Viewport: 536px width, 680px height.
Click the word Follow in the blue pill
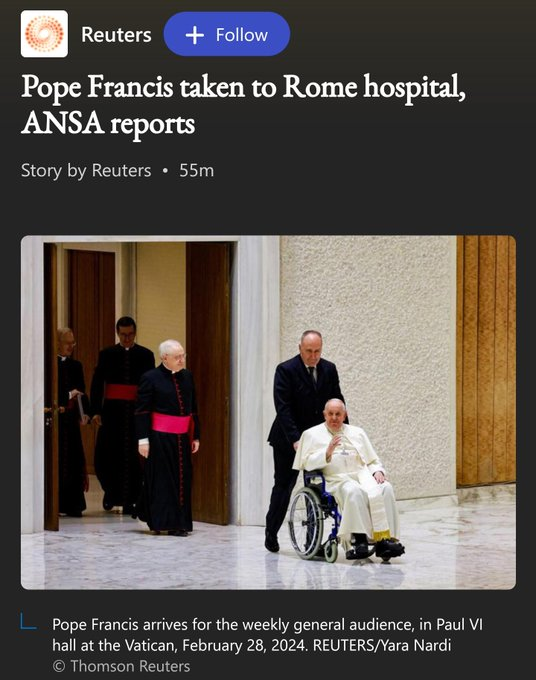[x=242, y=35]
